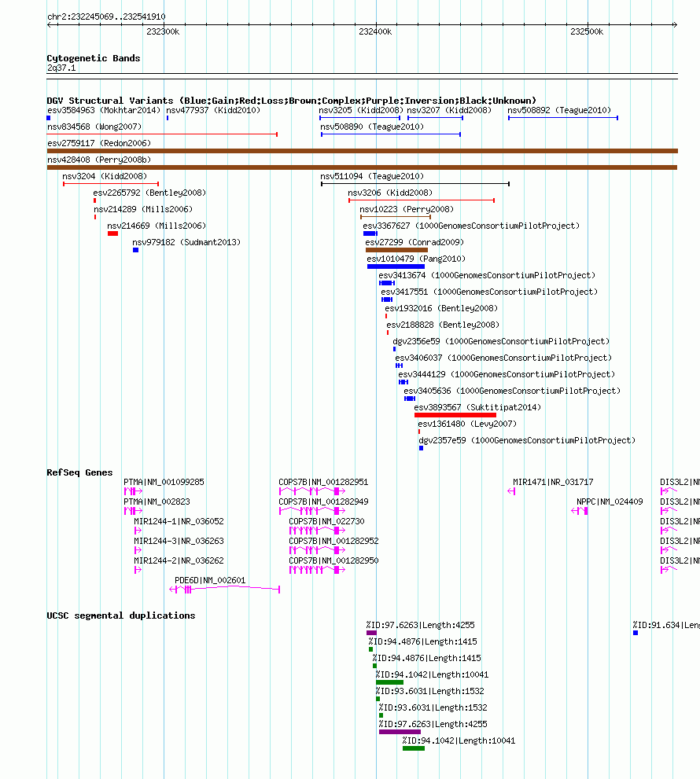Click the chr2:232245069..232541910 region label
The image size is (700, 779).
[106, 17]
